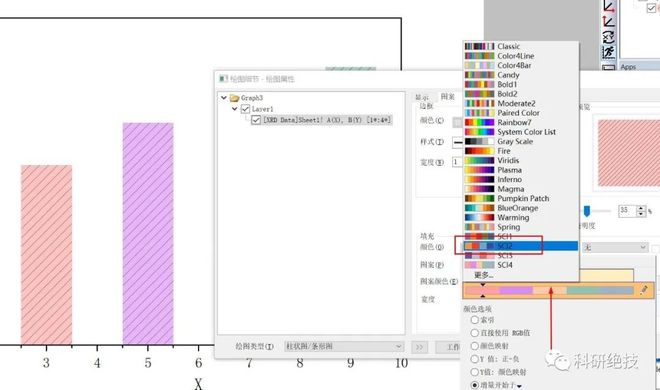Click the 工作 button in dialog footer

point(449,347)
